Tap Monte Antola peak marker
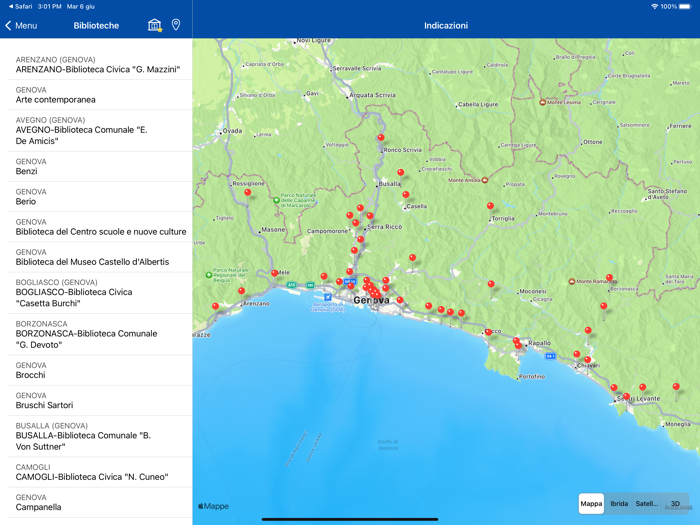The width and height of the screenshot is (700, 525). pos(485,180)
